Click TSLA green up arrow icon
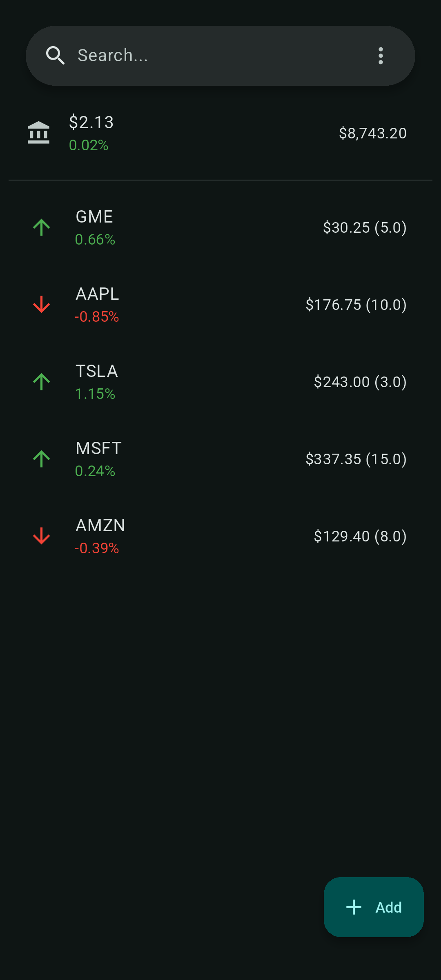Viewport: 441px width, 980px height. (41, 382)
